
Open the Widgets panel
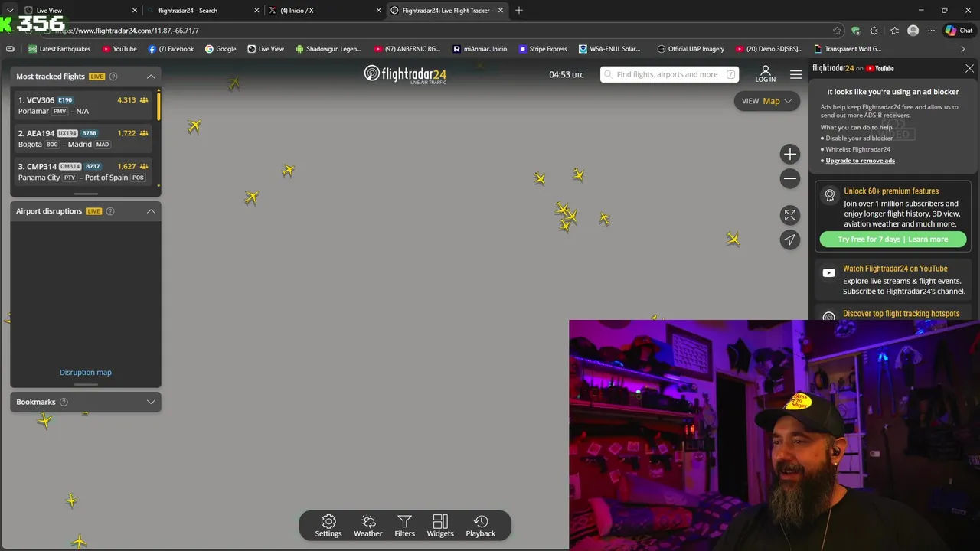click(x=440, y=526)
